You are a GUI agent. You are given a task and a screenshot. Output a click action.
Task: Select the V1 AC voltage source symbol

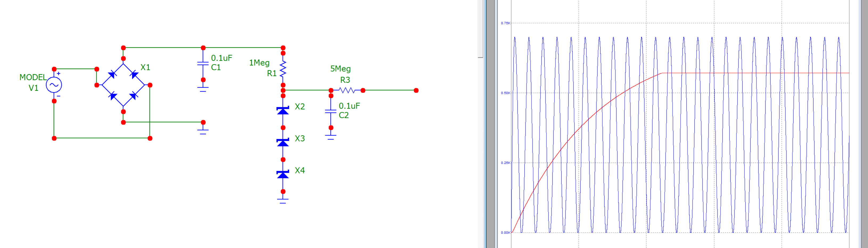coord(54,85)
